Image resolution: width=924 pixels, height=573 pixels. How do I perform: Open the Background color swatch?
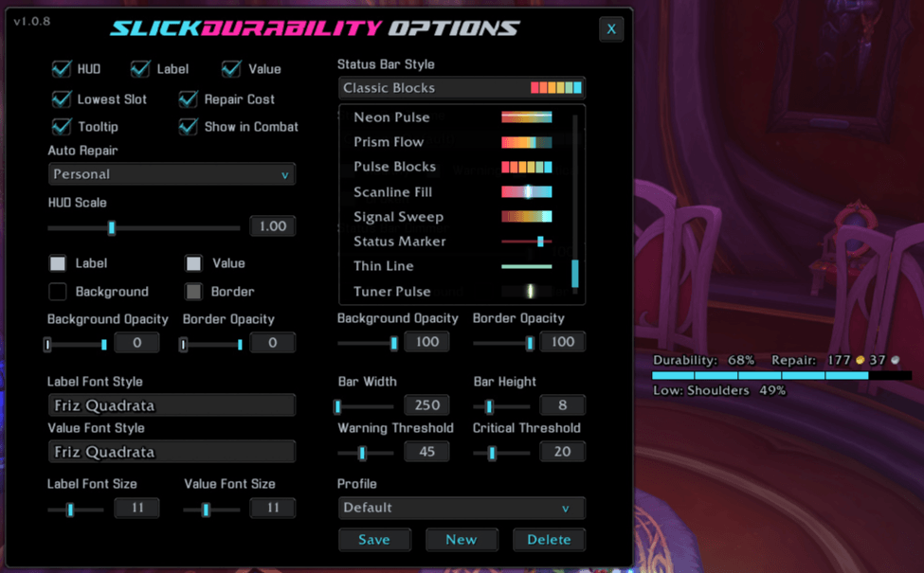(x=58, y=292)
